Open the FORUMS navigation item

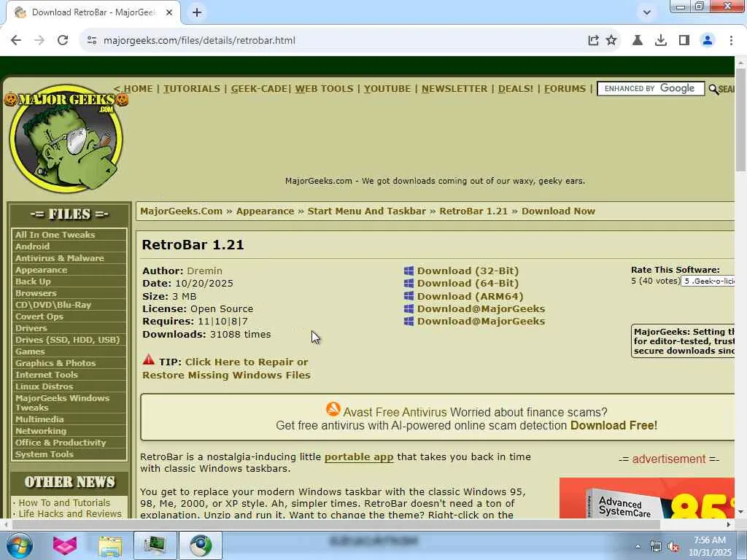565,89
